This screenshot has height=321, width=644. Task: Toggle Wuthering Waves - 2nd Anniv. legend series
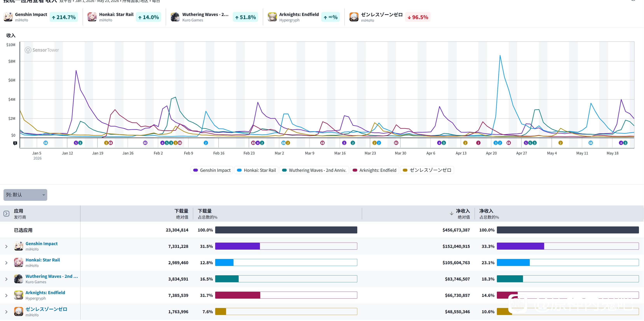point(314,170)
